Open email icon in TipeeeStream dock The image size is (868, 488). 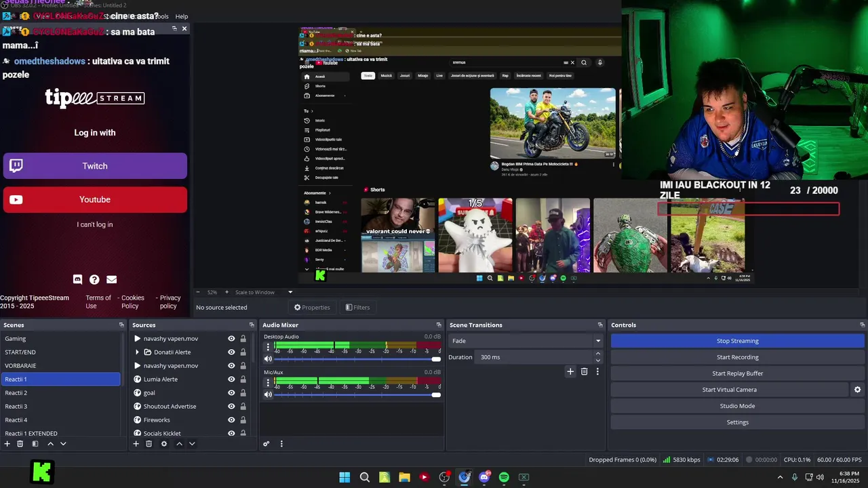112,279
